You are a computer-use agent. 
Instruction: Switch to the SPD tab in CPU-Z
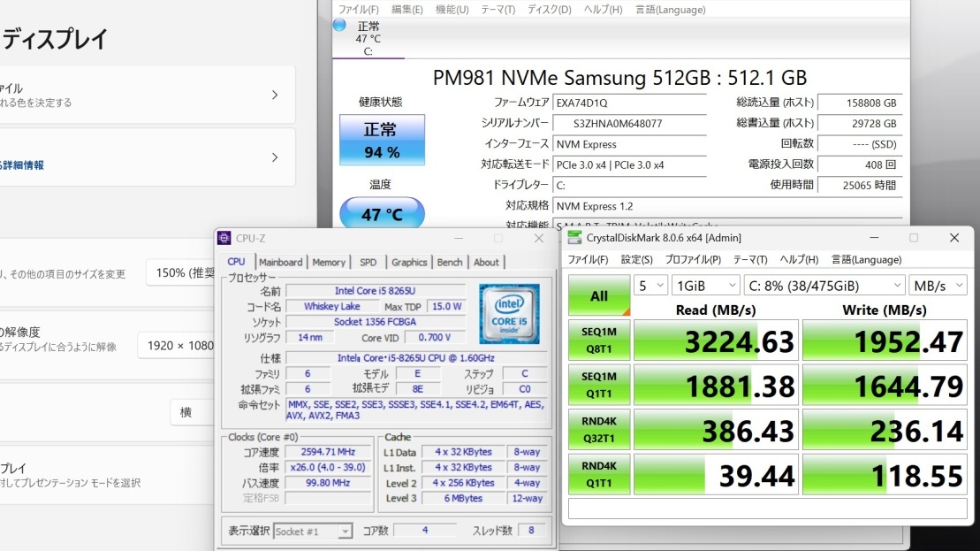point(368,262)
